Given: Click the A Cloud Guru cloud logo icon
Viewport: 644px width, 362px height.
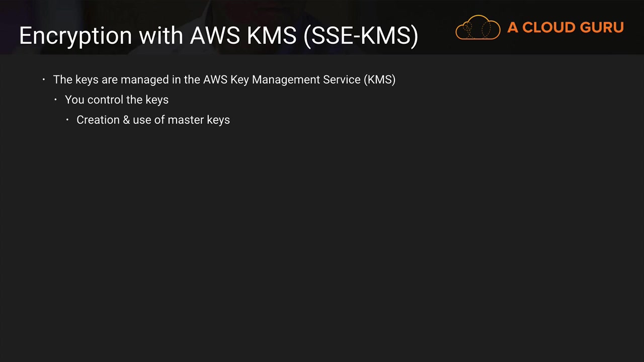Looking at the screenshot, I should click(477, 28).
